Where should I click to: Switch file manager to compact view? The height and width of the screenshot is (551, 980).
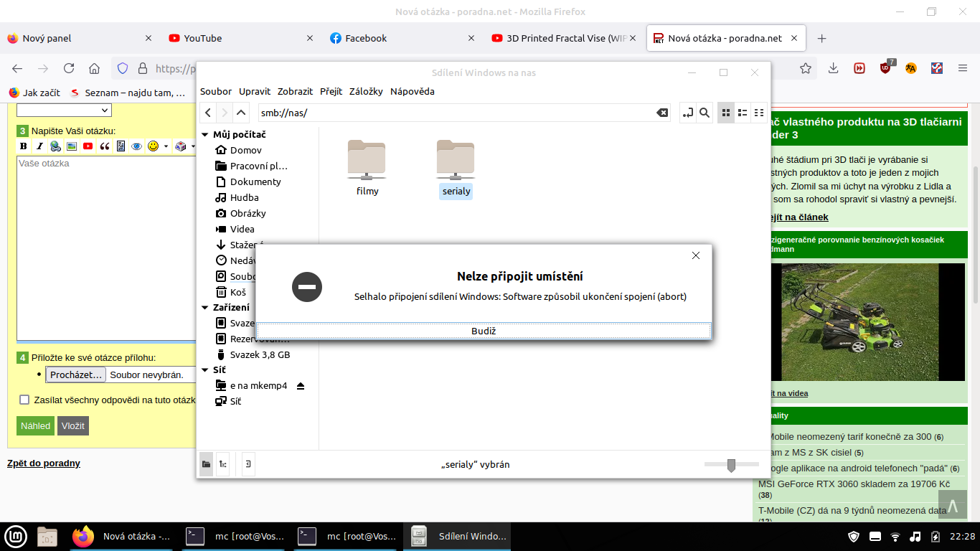(x=759, y=113)
